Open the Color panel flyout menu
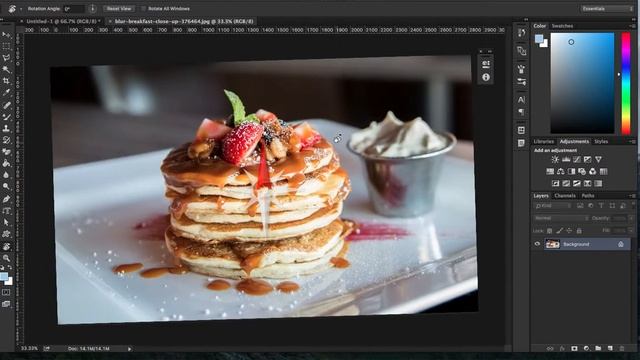This screenshot has width=640, height=360. click(632, 26)
